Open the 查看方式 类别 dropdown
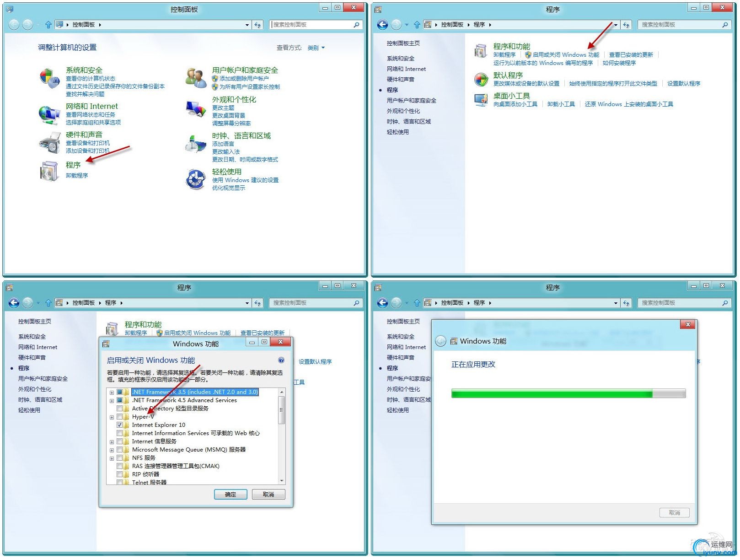 point(316,48)
